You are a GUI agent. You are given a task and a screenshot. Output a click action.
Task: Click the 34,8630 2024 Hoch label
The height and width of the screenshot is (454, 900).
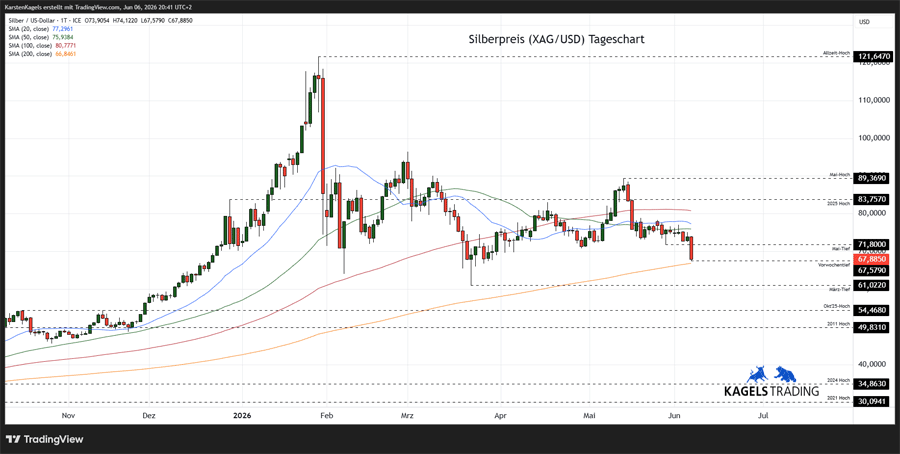(874, 384)
